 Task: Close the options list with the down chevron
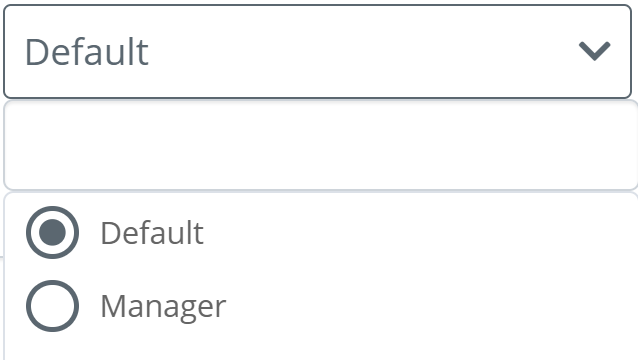594,51
